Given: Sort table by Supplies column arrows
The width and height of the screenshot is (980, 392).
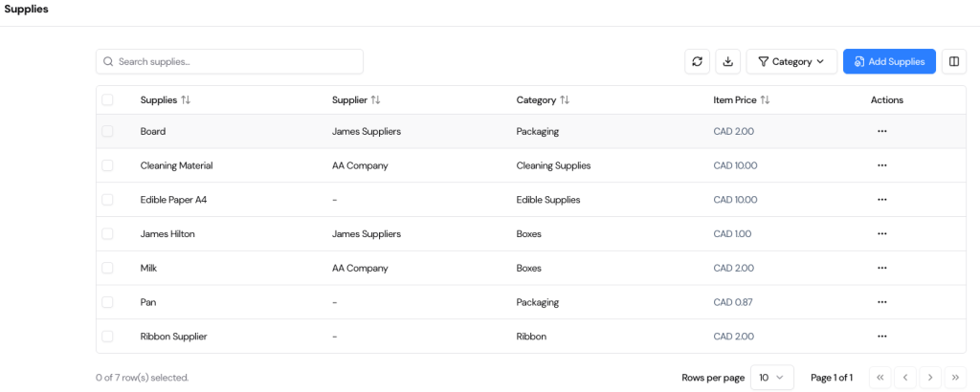Looking at the screenshot, I should pos(186,100).
